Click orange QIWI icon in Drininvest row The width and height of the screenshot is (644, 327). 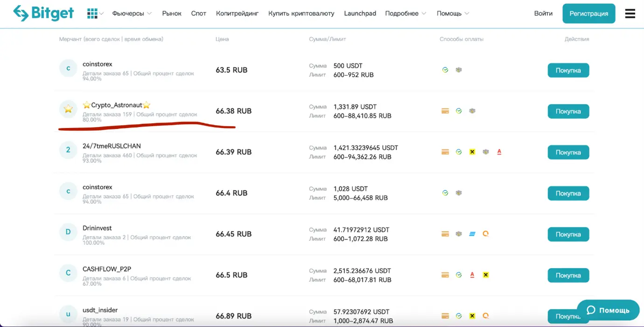click(486, 234)
